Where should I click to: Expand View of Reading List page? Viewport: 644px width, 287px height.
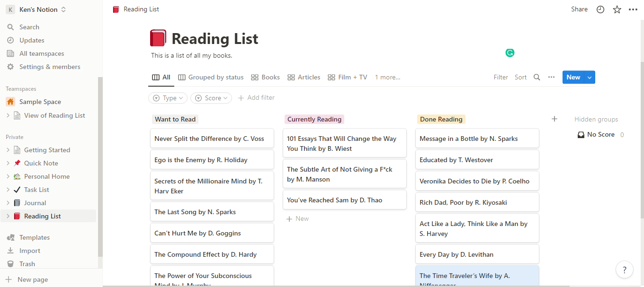click(8, 115)
